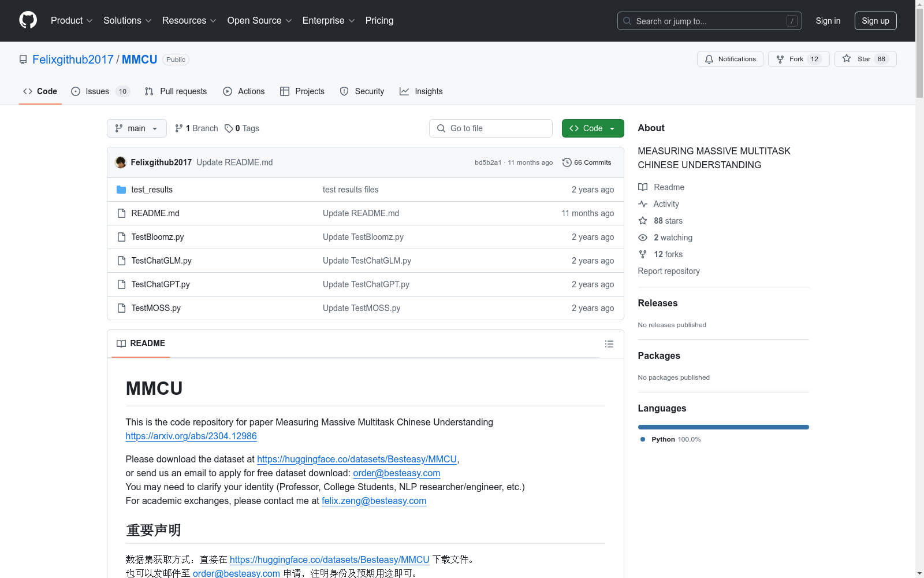924x578 pixels.
Task: Switch to the Security tab
Action: pos(362,91)
